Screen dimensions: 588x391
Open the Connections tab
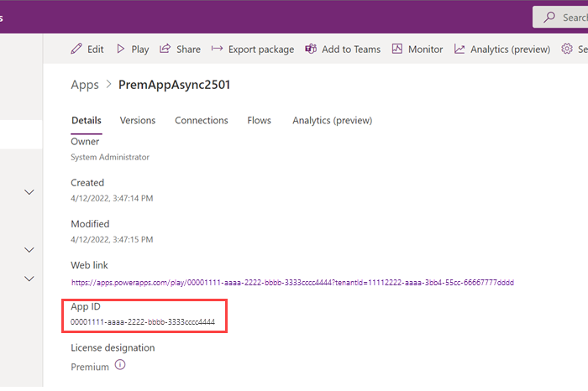[202, 121]
